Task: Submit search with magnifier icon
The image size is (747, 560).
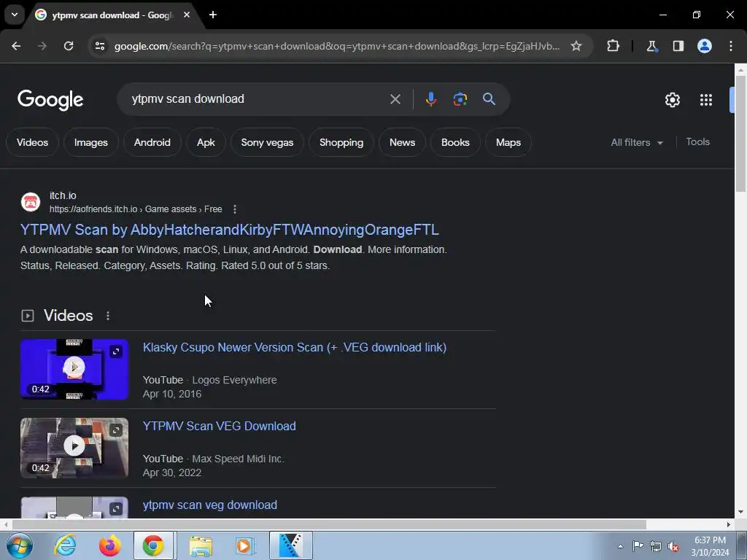Action: pos(489,99)
